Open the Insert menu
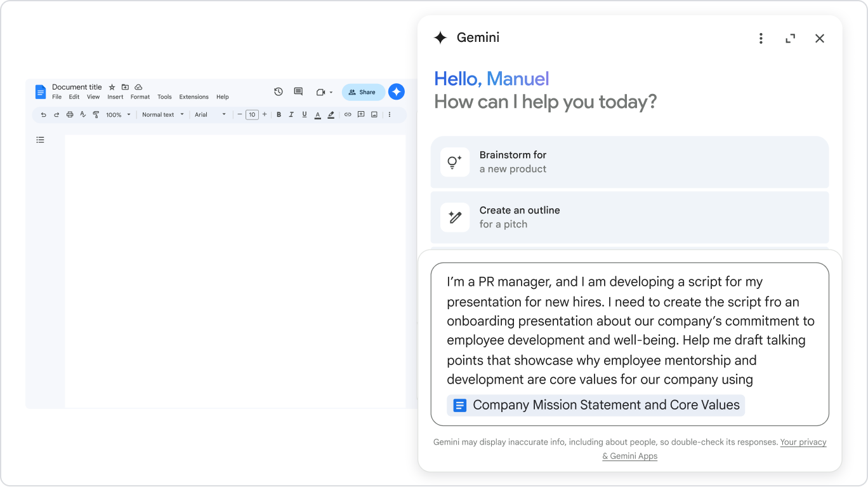868x487 pixels. pyautogui.click(x=115, y=97)
